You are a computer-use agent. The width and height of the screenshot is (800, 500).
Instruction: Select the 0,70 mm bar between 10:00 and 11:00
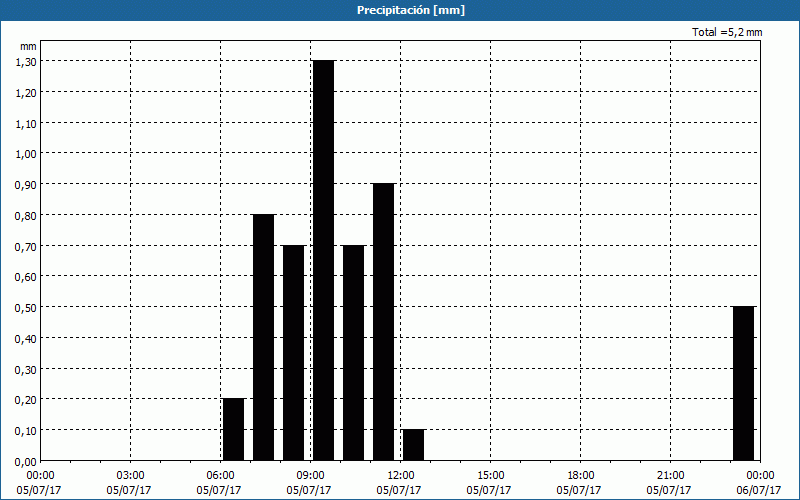tap(354, 353)
